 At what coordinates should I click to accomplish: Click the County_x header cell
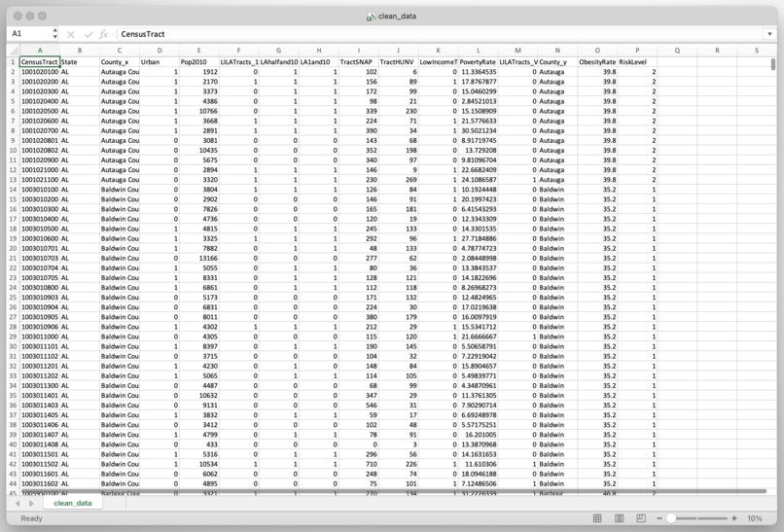tap(120, 62)
